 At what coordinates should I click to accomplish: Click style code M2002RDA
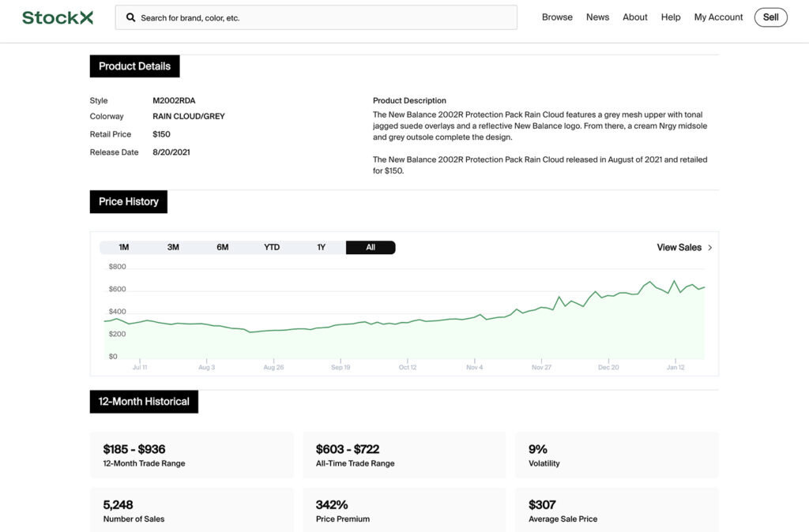coord(174,100)
